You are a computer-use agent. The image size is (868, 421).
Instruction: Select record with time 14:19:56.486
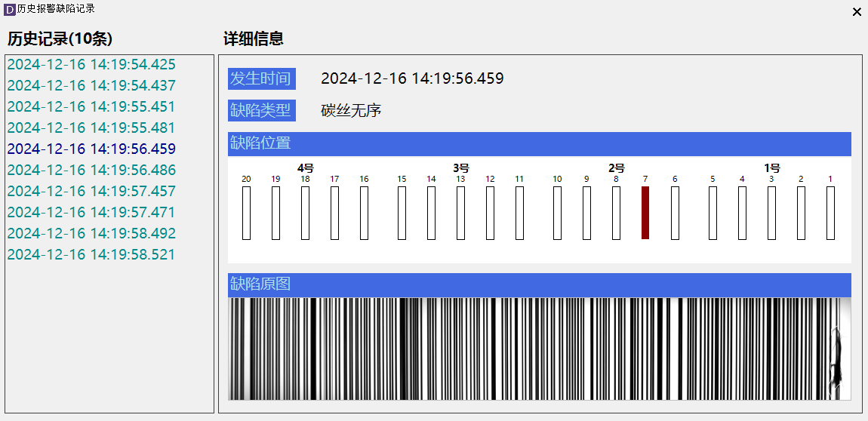tap(91, 171)
